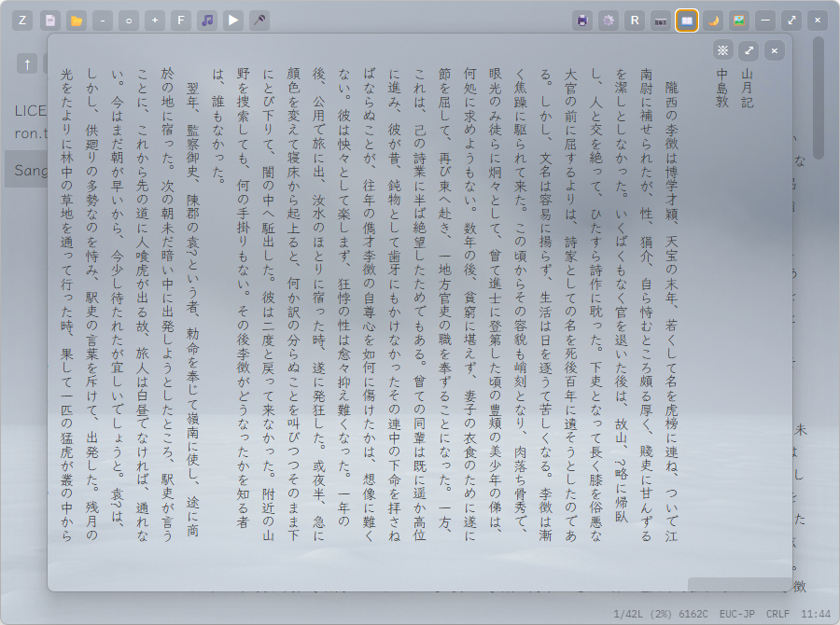Open a file with the folder icon
Viewport: 840px width, 625px height.
point(77,21)
